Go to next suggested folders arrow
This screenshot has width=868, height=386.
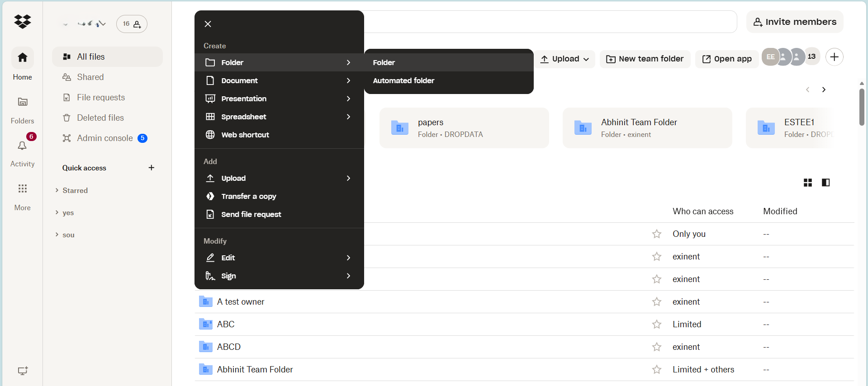coord(824,89)
